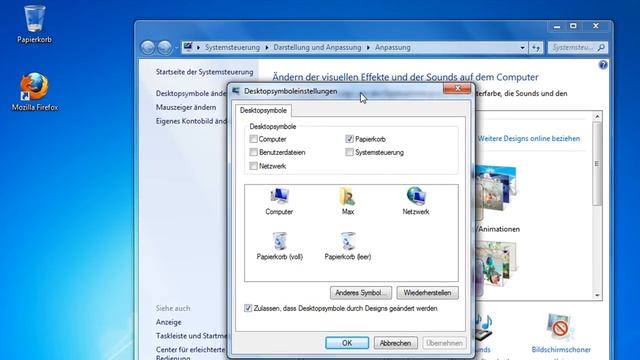Uncheck the Papierkorb checkbox
This screenshot has width=640, height=360.
point(349,139)
